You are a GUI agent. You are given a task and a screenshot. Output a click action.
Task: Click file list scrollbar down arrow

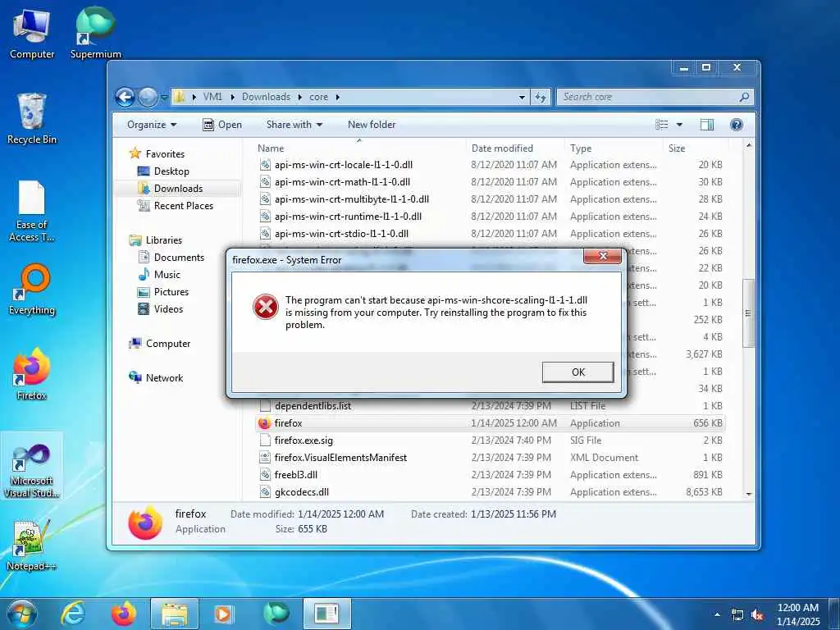tap(748, 494)
